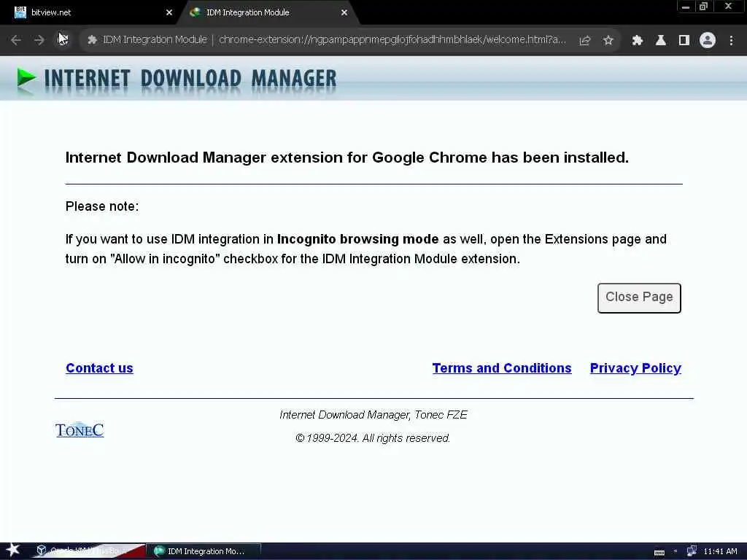This screenshot has width=747, height=560.
Task: Click the Close Page button
Action: [639, 298]
